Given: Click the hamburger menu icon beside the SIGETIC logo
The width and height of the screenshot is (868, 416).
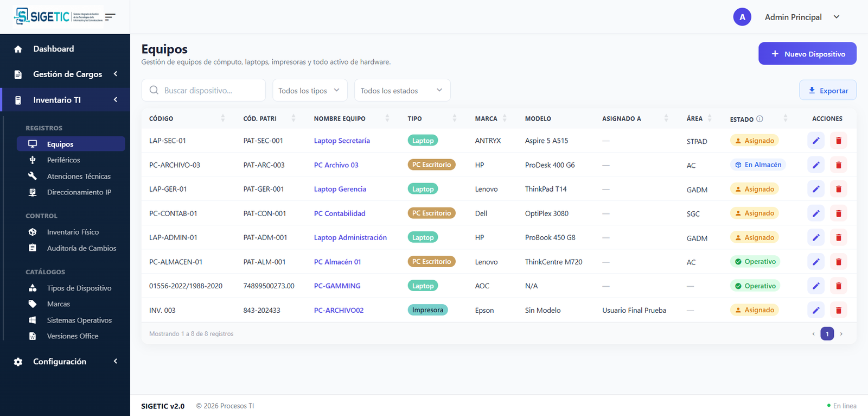Looking at the screenshot, I should 110,17.
